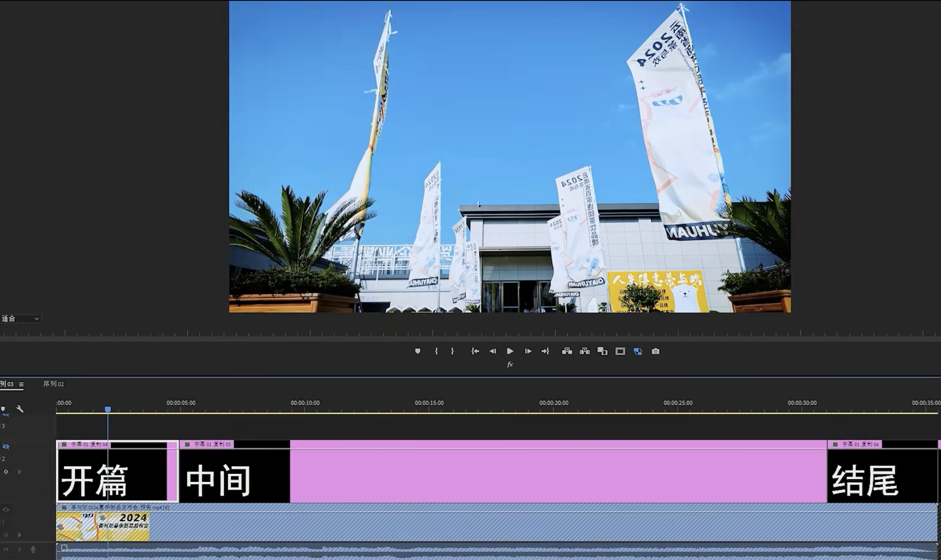Click next keyframe arrow on V2 track
941x560 pixels.
click(x=19, y=472)
